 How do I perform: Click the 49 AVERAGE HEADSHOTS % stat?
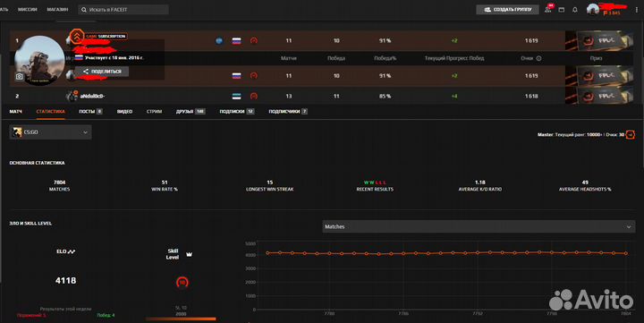click(x=585, y=185)
